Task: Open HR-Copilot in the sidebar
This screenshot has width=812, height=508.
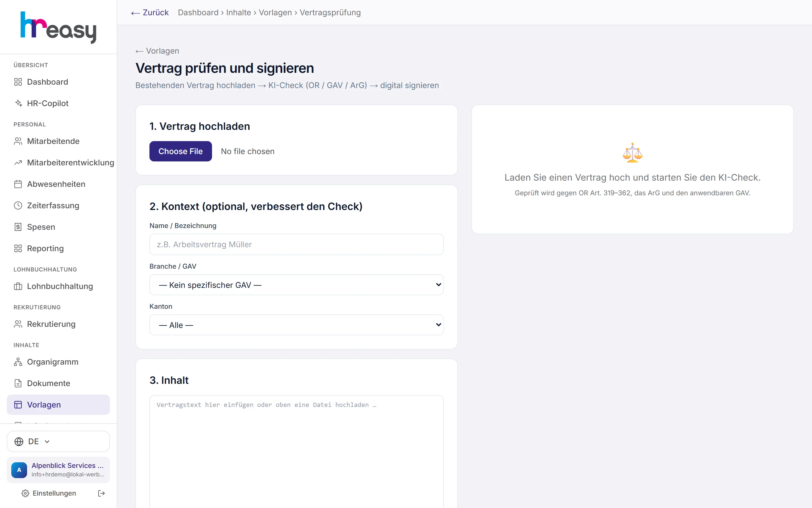Action: pos(58,103)
